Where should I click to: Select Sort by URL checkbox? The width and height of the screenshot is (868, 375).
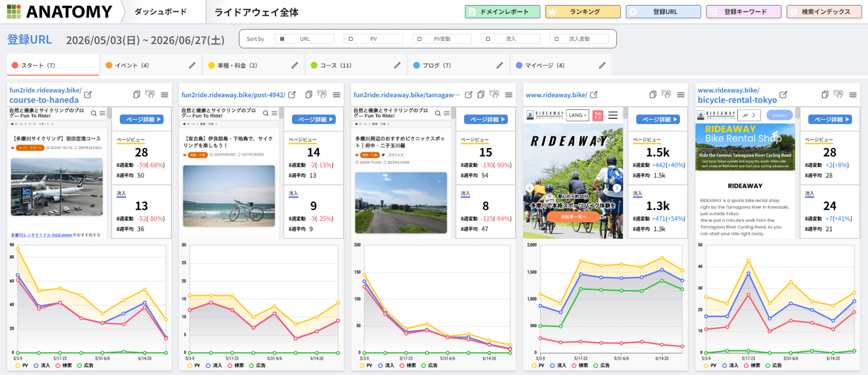[x=282, y=39]
